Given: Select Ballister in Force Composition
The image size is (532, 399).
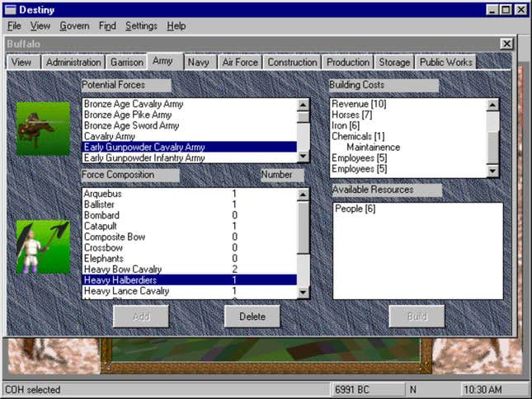Looking at the screenshot, I should coord(190,204).
